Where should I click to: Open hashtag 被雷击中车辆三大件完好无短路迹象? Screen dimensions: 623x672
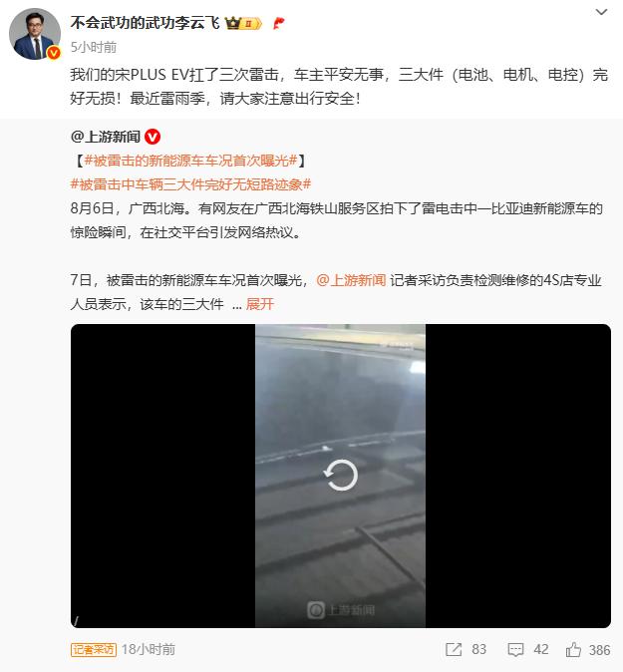tap(190, 184)
